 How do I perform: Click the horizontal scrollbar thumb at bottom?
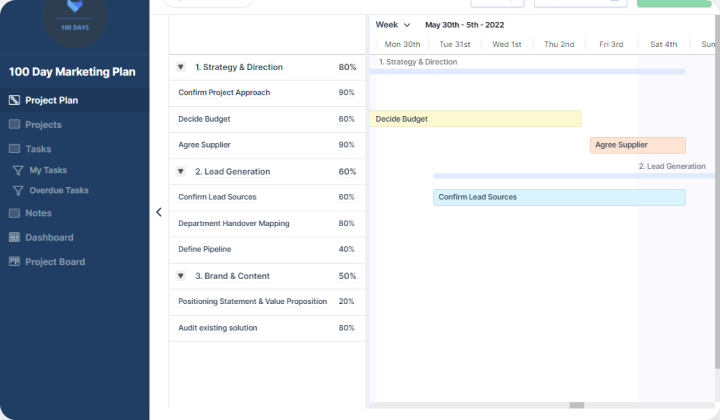(576, 405)
